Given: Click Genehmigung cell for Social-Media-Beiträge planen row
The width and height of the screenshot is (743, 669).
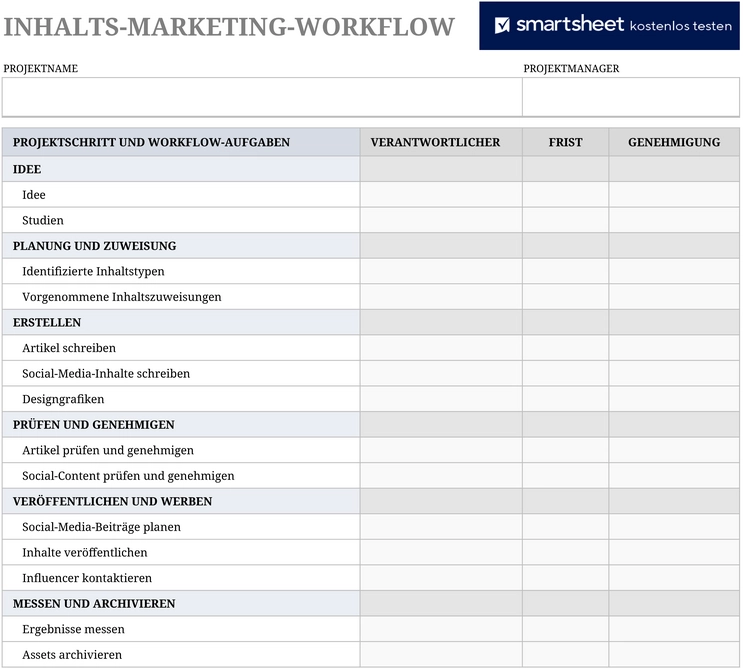Looking at the screenshot, I should [x=674, y=527].
